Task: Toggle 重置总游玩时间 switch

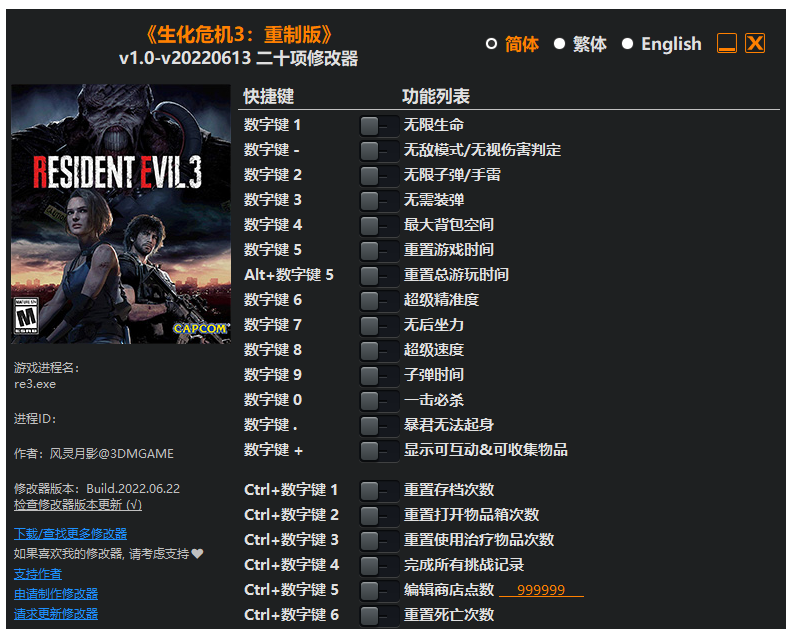Action: [379, 275]
